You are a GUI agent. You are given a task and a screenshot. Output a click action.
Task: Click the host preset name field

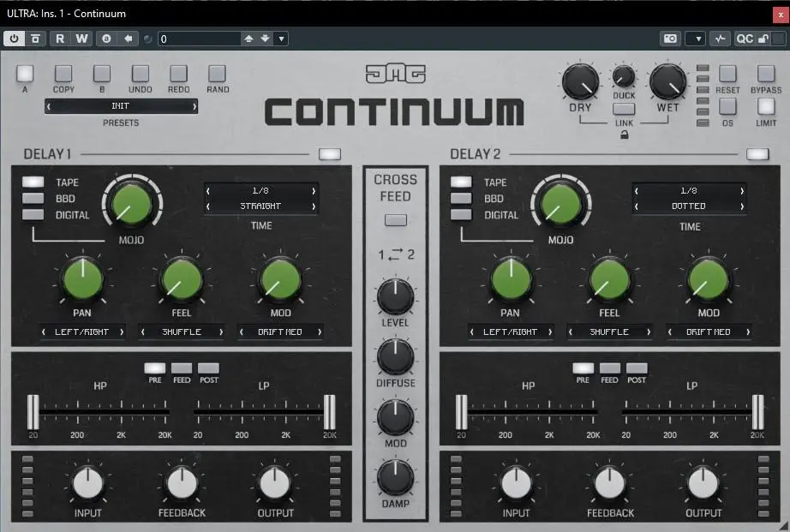click(199, 39)
